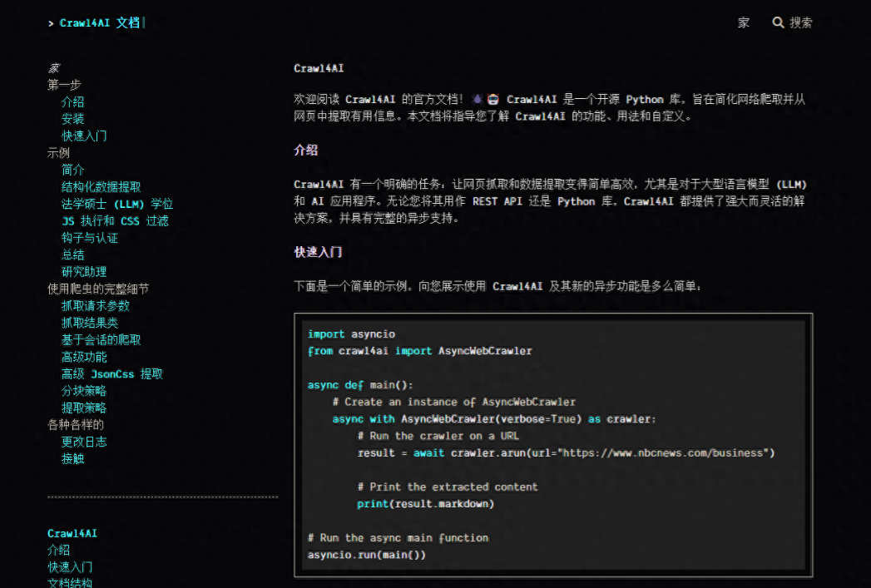
Task: Open 介绍 under 第一步 in the sidebar
Action: 72,102
